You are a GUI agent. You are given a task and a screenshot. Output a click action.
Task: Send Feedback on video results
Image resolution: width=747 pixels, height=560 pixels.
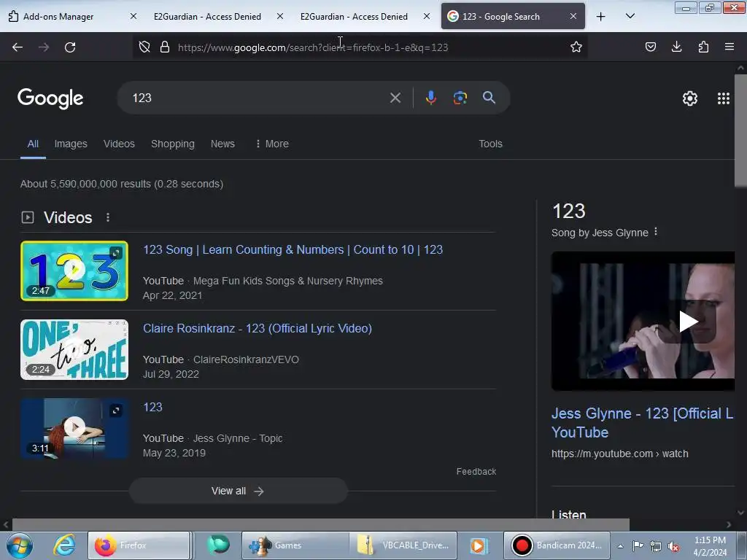click(x=476, y=472)
